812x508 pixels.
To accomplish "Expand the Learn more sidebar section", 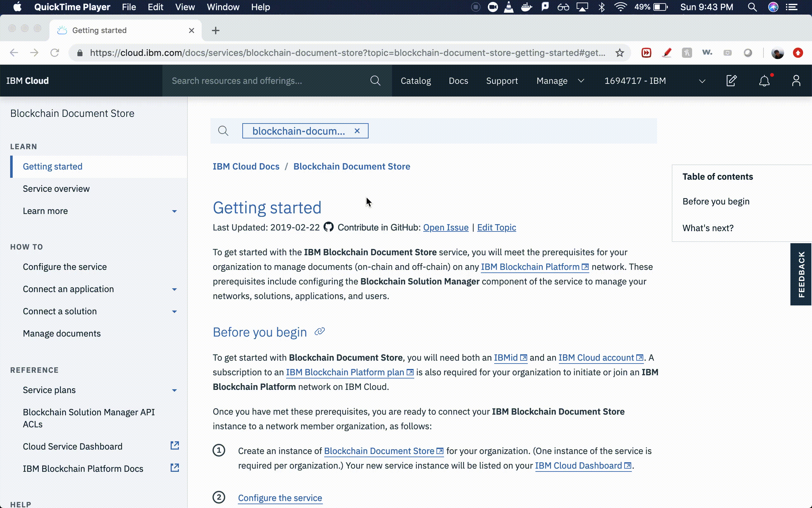I will (174, 211).
